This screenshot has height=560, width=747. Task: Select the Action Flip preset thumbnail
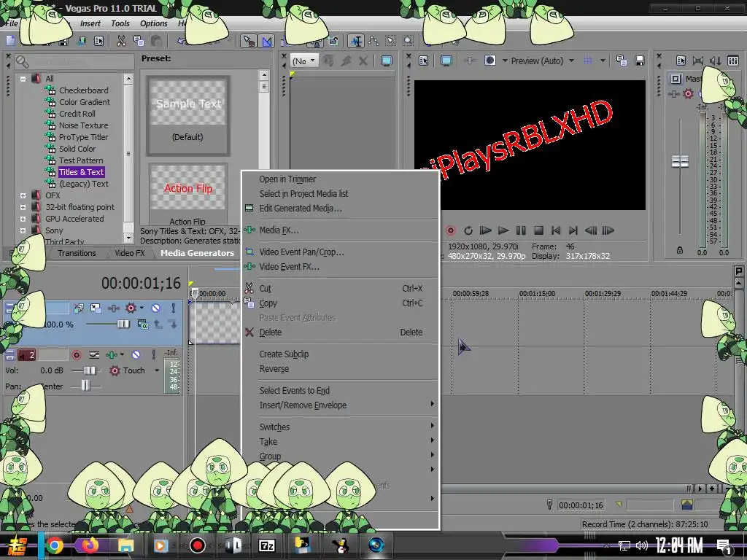[x=188, y=188]
